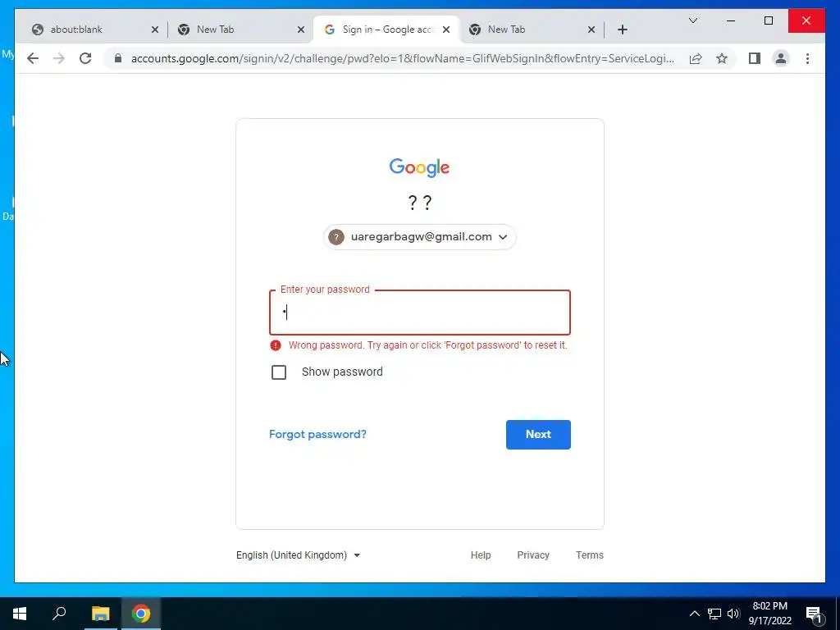Open Chrome's three-dot menu
840x630 pixels.
coord(807,58)
